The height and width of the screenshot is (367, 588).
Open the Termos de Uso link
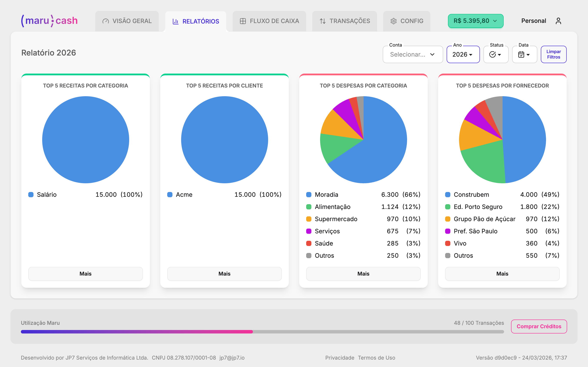376,358
